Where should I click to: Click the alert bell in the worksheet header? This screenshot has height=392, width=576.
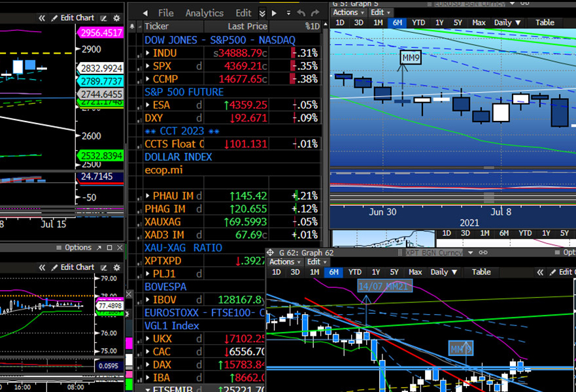132,26
